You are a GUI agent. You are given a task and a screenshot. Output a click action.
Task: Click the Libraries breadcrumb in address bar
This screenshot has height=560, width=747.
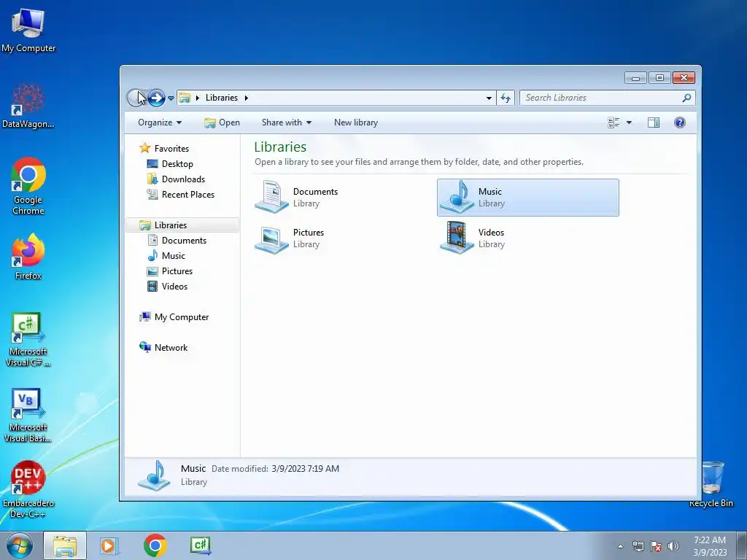click(222, 98)
